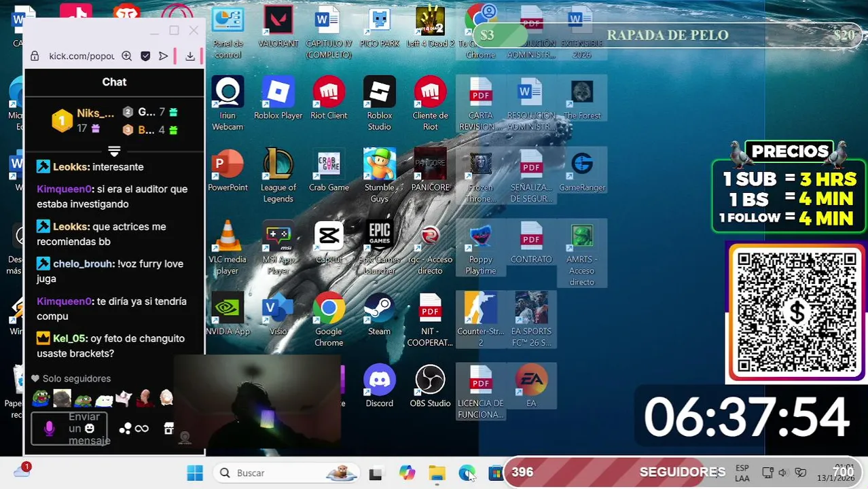Open the Roblox Studio desktop icon
Viewport: 868px width, 489px height.
click(x=379, y=104)
